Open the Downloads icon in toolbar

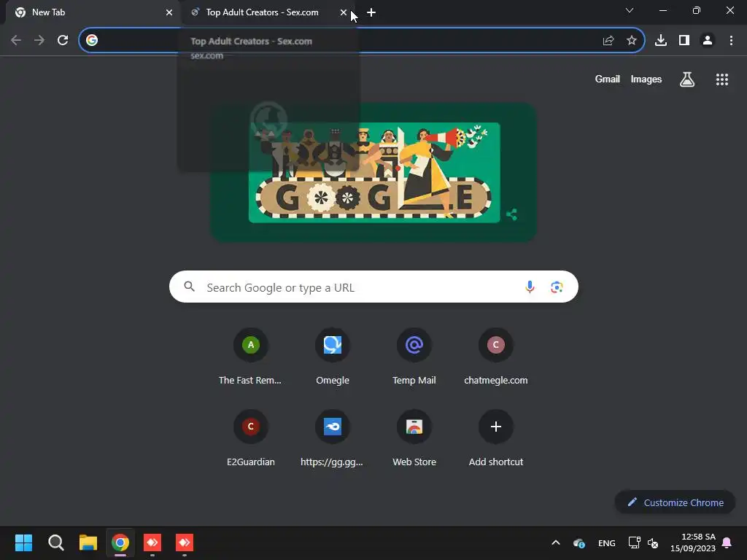(x=661, y=41)
